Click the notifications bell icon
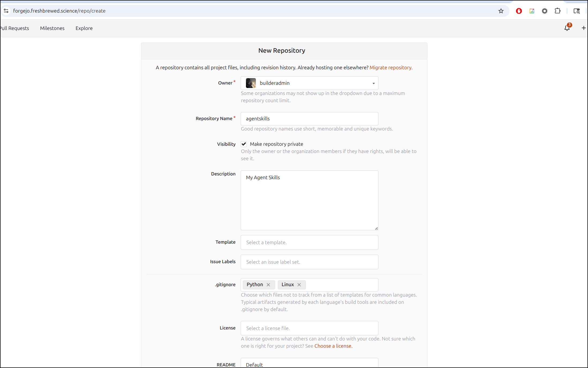Image resolution: width=588 pixels, height=368 pixels. tap(567, 28)
